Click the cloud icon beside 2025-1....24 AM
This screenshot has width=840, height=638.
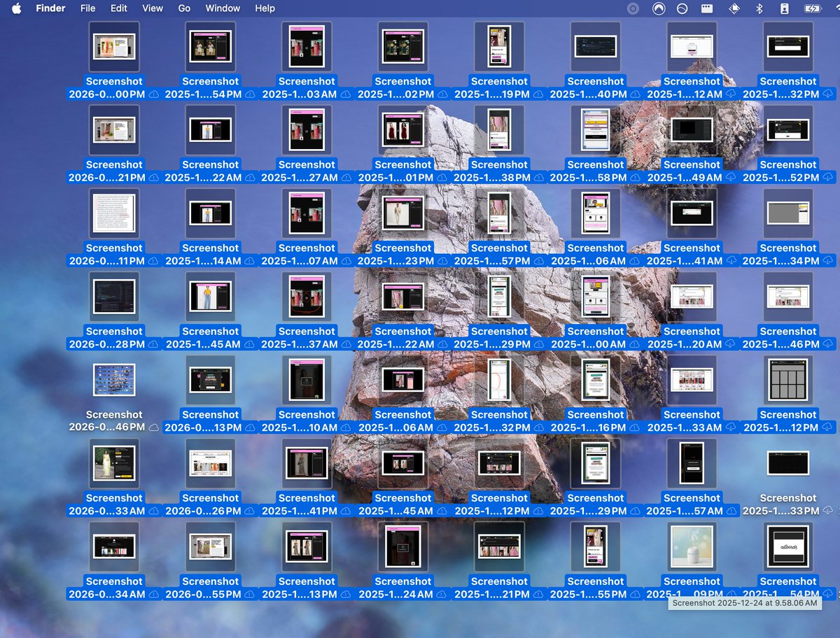tap(442, 594)
